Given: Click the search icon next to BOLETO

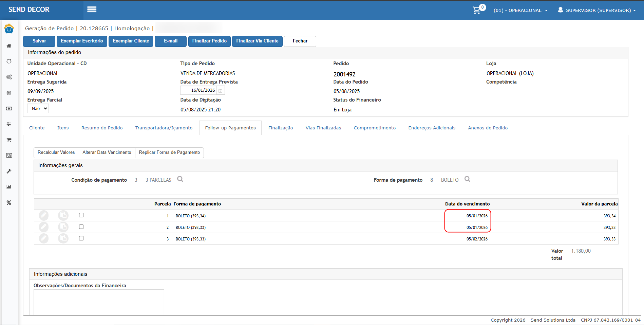Looking at the screenshot, I should (467, 179).
